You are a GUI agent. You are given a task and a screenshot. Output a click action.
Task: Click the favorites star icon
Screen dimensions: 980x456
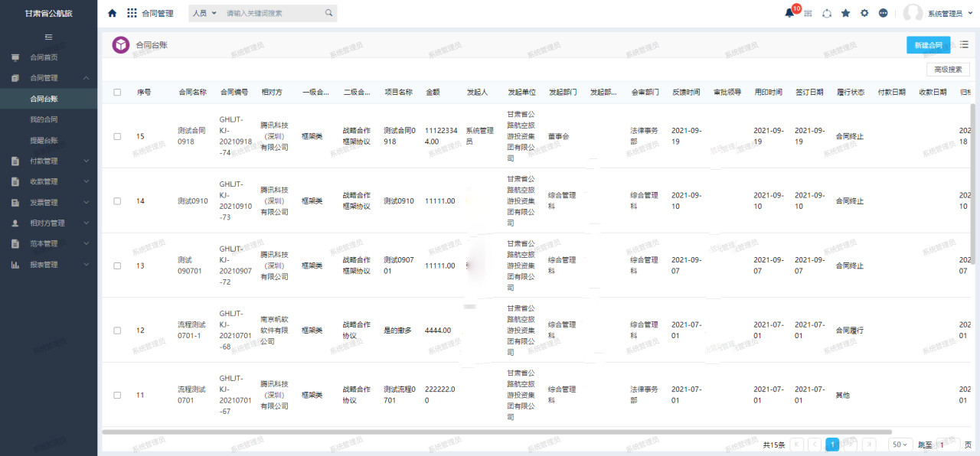[845, 13]
